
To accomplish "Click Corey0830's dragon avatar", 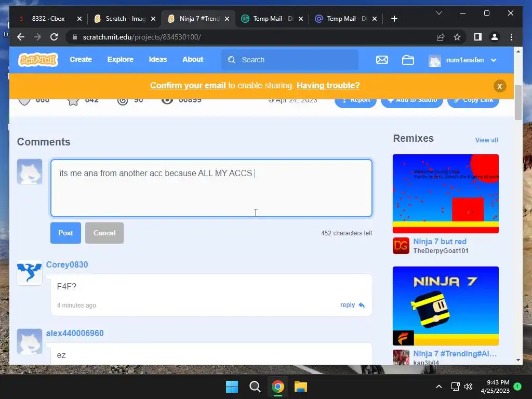I will click(30, 273).
